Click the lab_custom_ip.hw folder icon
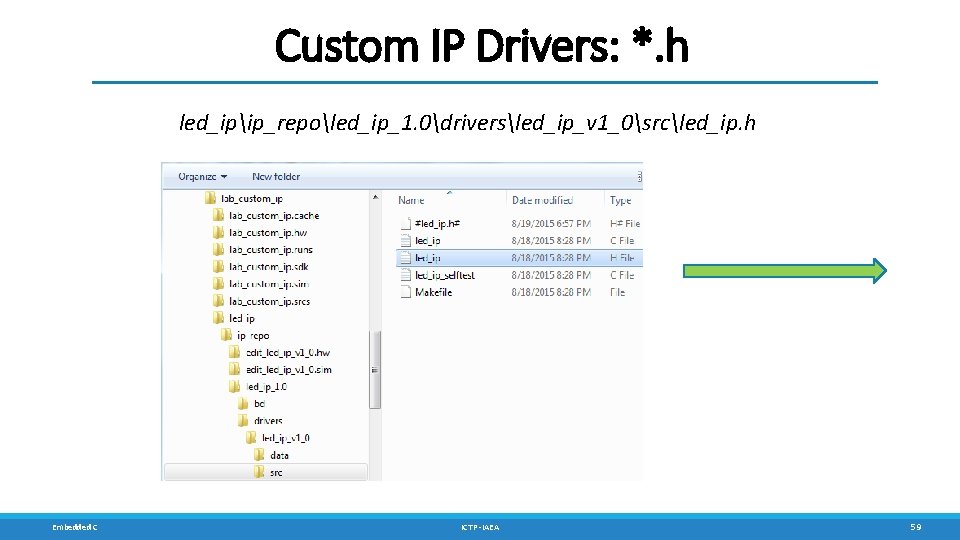This screenshot has width=960, height=540. [x=219, y=232]
